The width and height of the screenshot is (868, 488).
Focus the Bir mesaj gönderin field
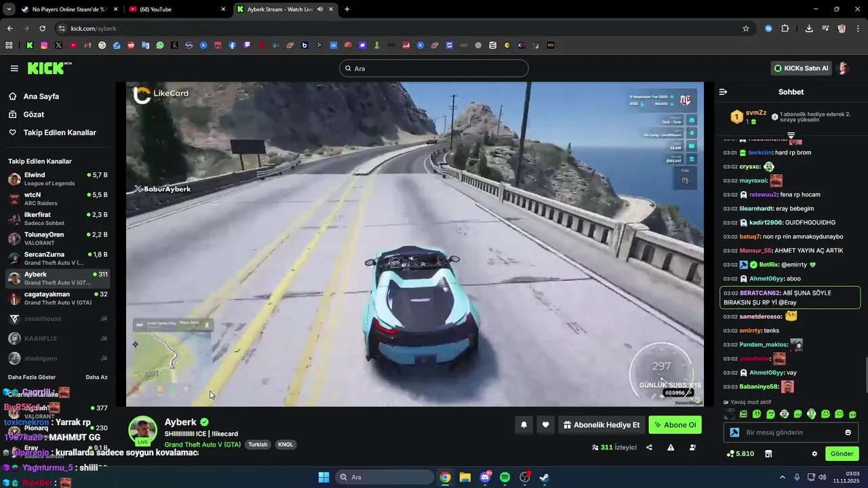(x=791, y=432)
